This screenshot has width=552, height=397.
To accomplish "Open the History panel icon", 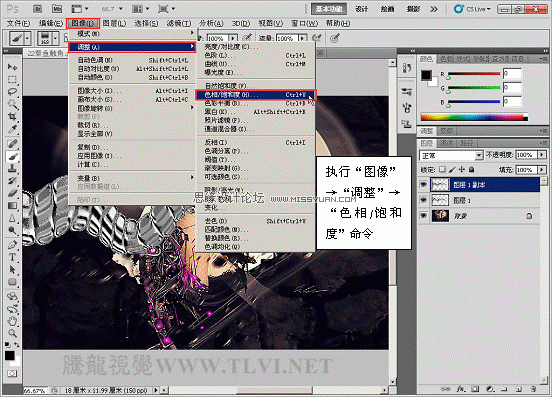I will 407,68.
